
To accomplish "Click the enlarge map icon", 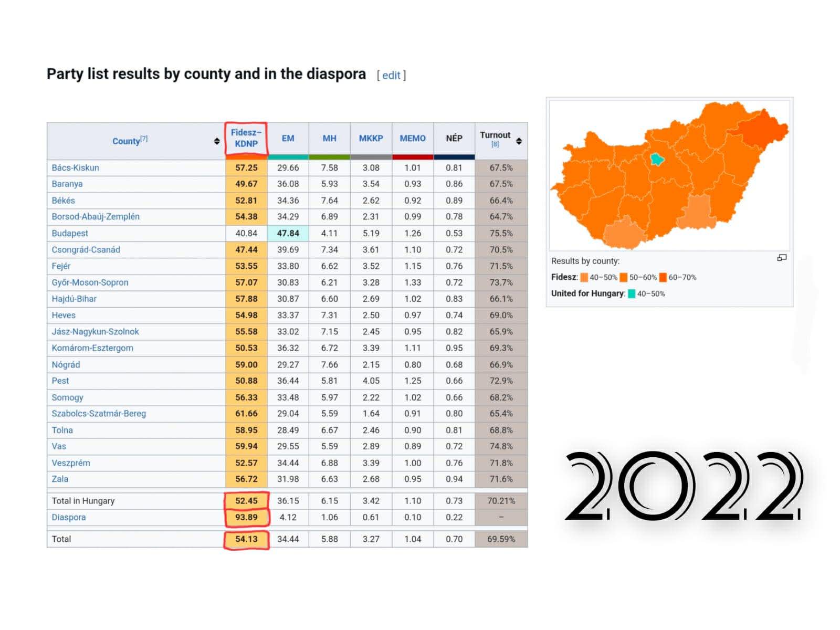I will tap(782, 258).
